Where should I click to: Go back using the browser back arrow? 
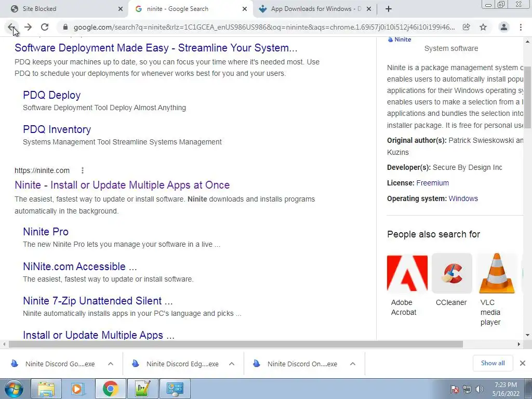[x=11, y=27]
